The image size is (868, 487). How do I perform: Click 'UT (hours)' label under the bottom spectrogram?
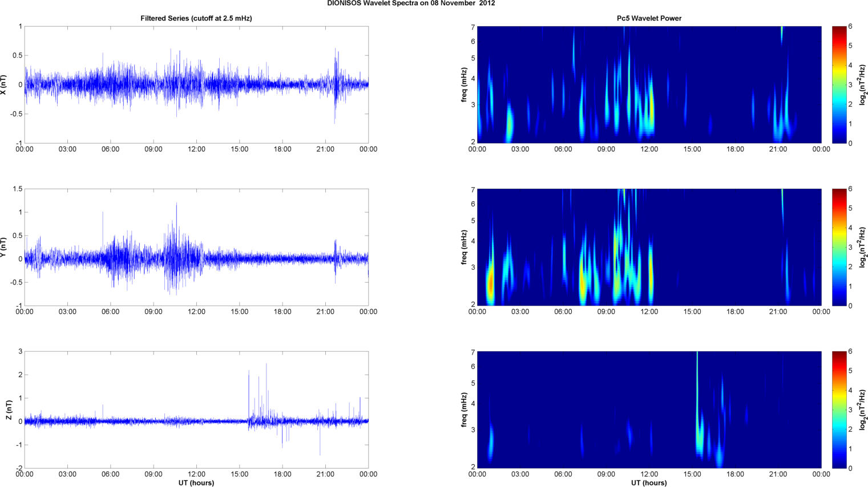pos(649,483)
